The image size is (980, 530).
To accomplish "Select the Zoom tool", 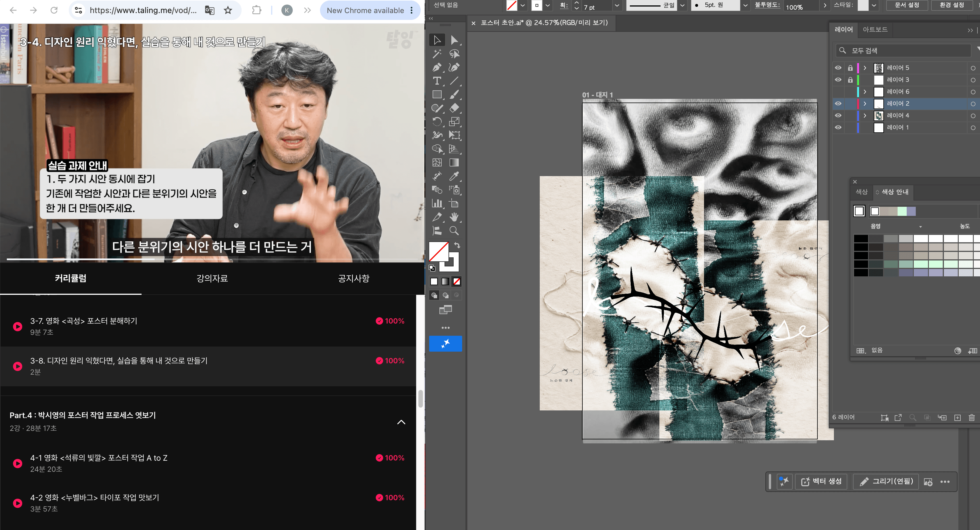I will [454, 231].
